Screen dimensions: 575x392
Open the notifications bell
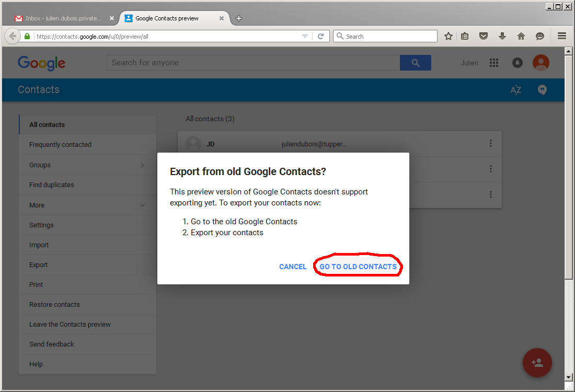517,63
